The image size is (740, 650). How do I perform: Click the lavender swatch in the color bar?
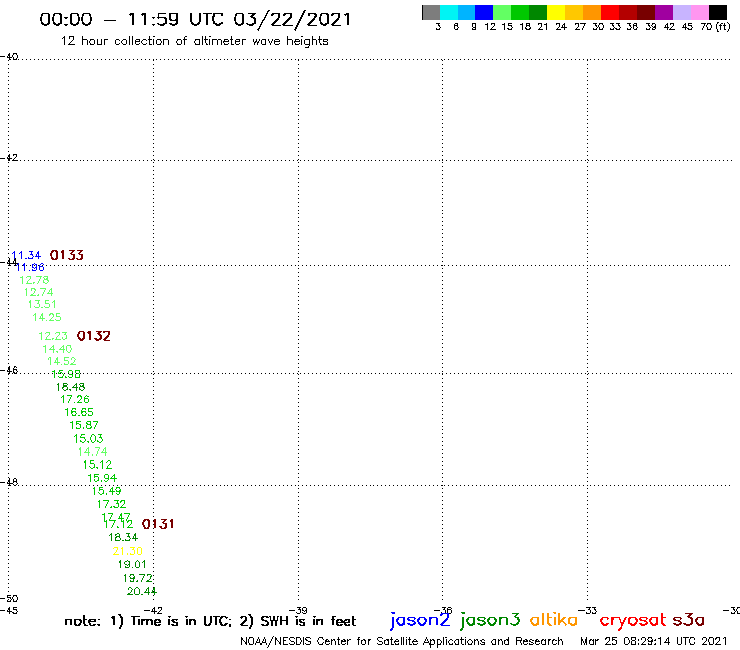(681, 12)
